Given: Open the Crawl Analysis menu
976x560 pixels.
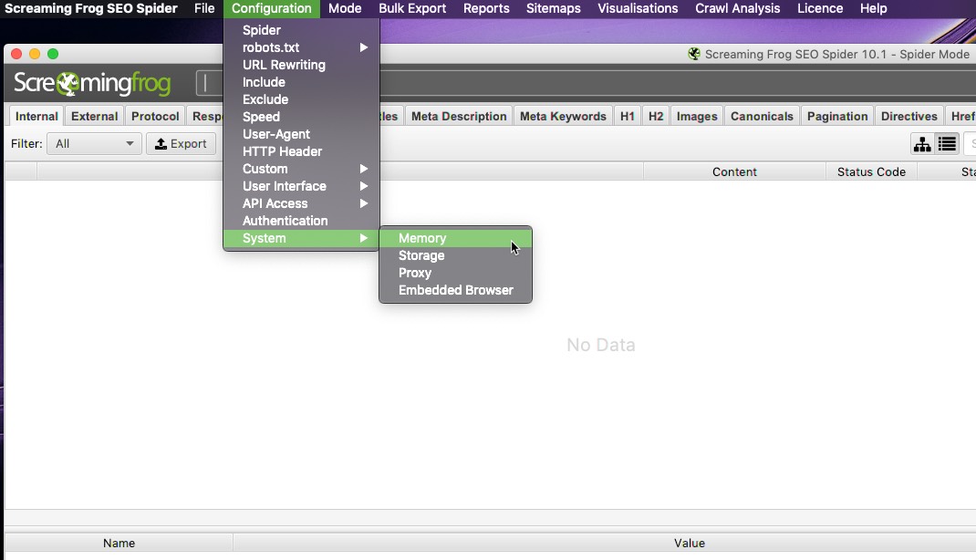Looking at the screenshot, I should (x=737, y=8).
